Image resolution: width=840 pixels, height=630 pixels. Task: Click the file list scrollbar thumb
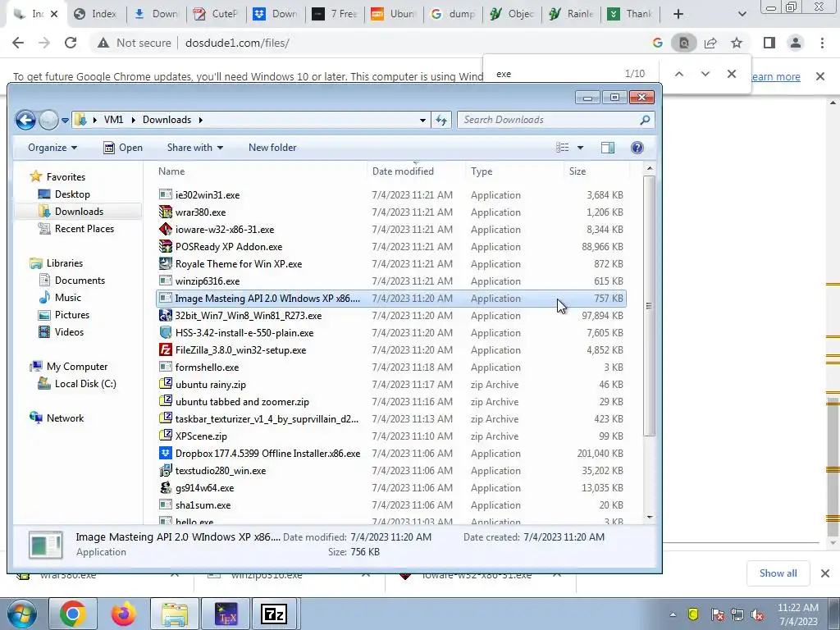(x=649, y=306)
